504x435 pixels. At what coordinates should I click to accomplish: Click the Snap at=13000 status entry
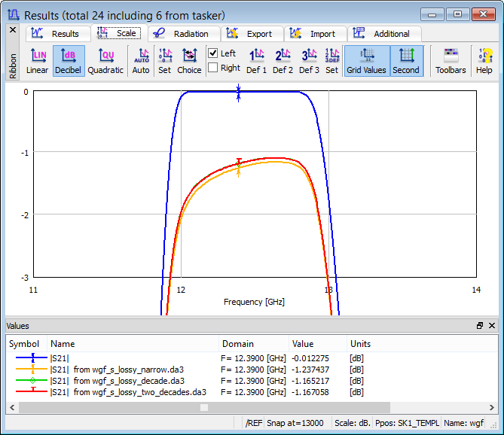295,423
